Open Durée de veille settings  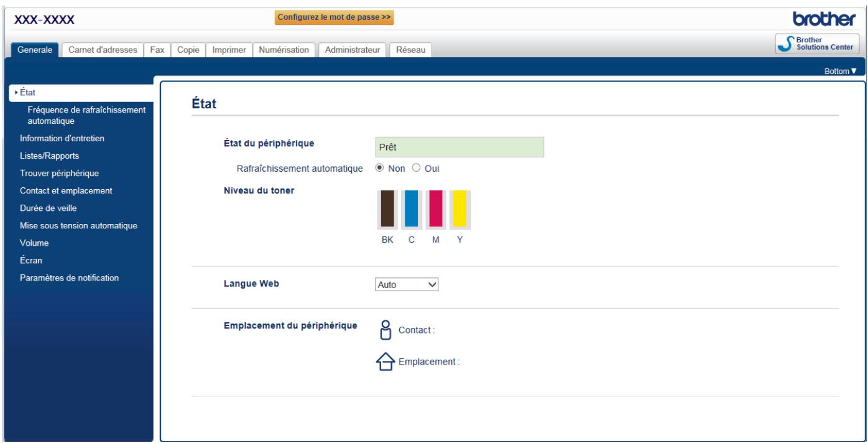pyautogui.click(x=48, y=208)
